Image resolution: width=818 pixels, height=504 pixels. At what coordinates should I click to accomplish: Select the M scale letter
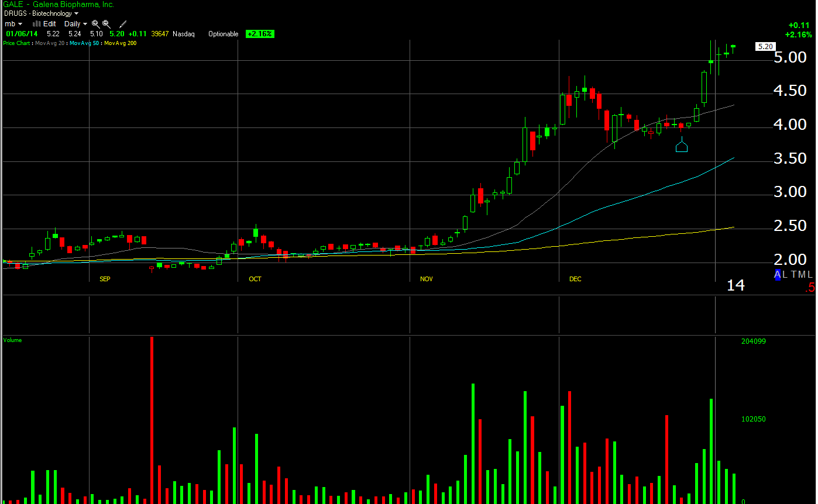pos(802,274)
